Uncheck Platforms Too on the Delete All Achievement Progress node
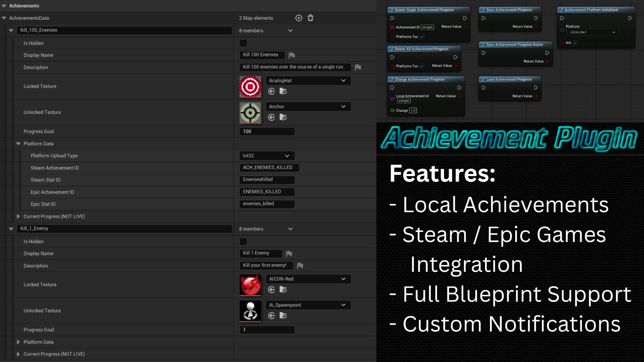 (x=422, y=66)
